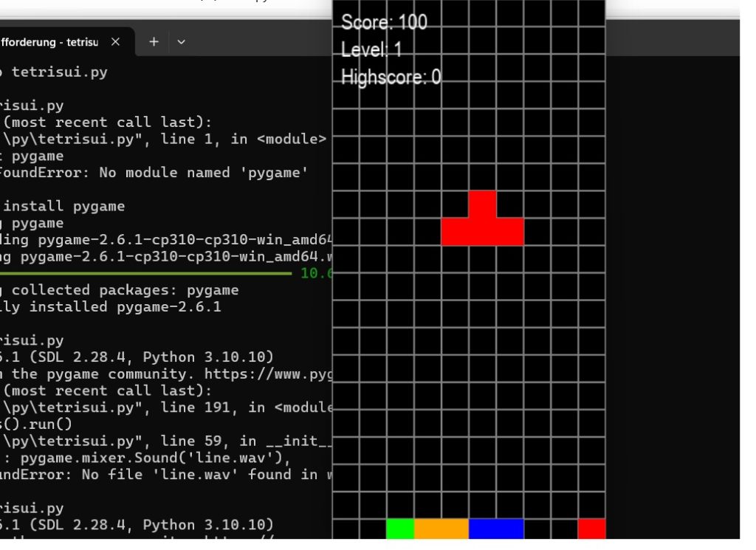Click the 'Highscore: 0' label in the game

391,77
